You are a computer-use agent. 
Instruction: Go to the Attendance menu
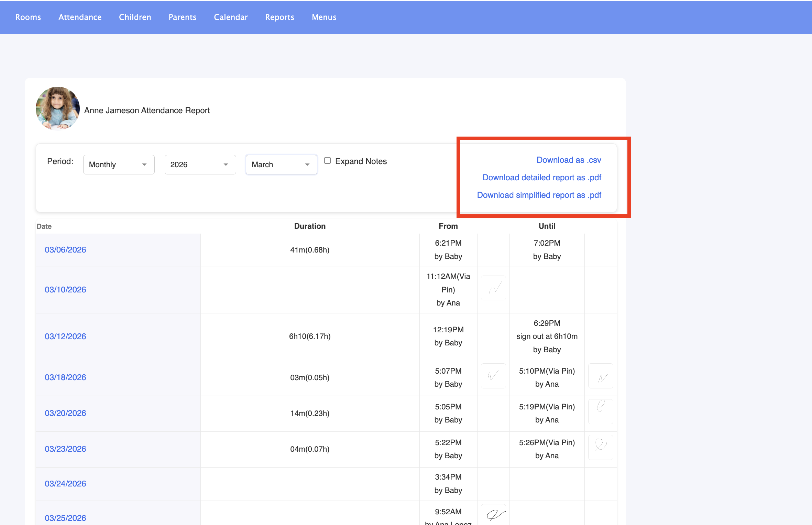pyautogui.click(x=80, y=17)
